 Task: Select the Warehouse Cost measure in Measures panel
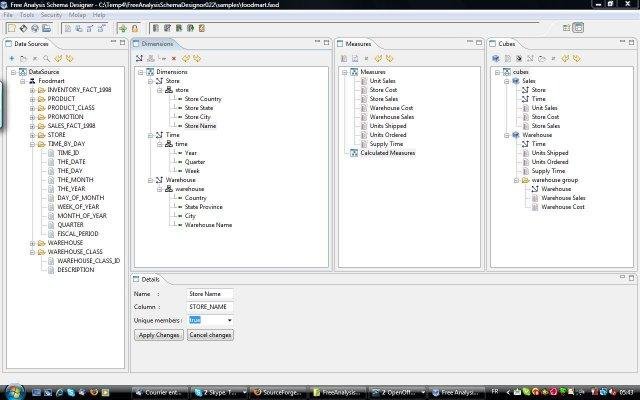point(391,108)
